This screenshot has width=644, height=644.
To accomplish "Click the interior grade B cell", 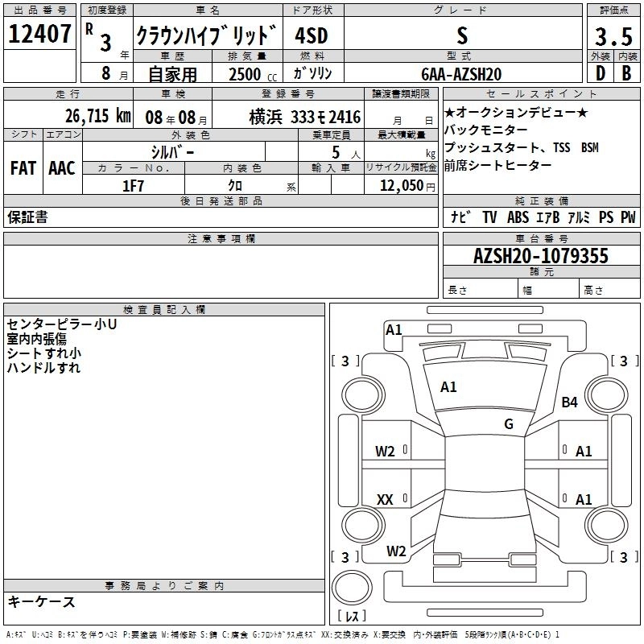I will 625,73.
